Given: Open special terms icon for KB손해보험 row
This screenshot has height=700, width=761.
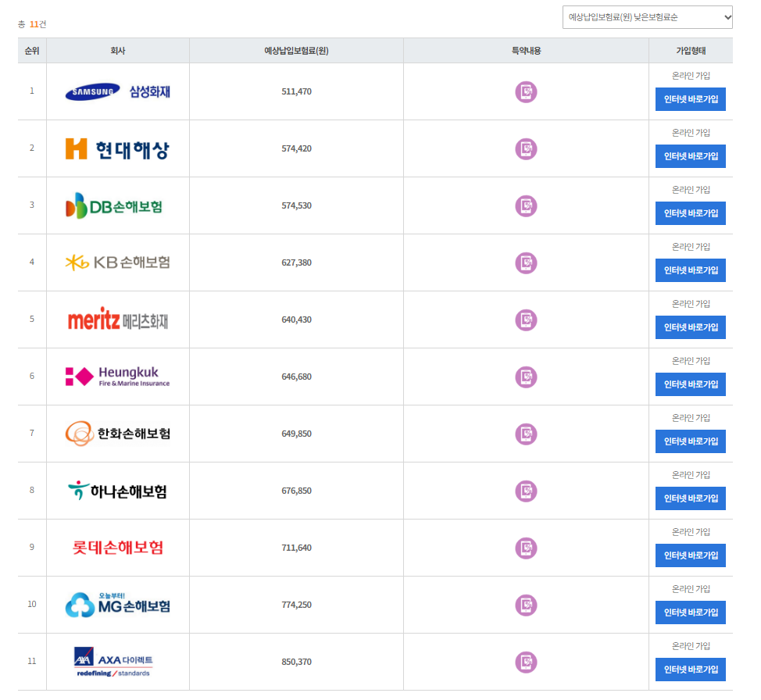Looking at the screenshot, I should tap(526, 263).
